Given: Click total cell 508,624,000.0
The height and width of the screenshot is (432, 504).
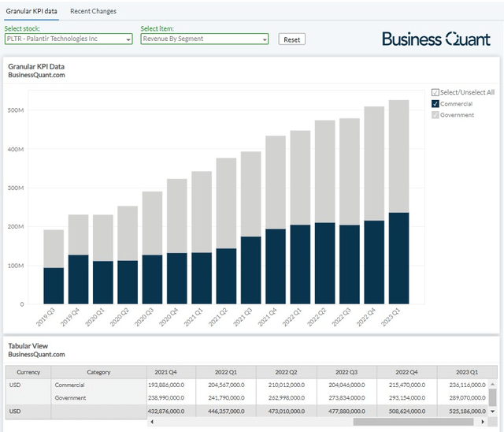Looking at the screenshot, I should coord(407,412).
